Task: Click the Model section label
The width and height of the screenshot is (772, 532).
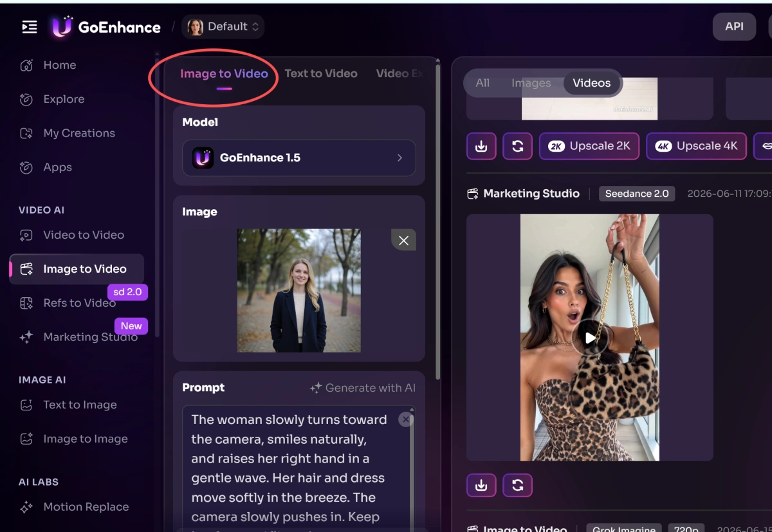Action: [200, 122]
